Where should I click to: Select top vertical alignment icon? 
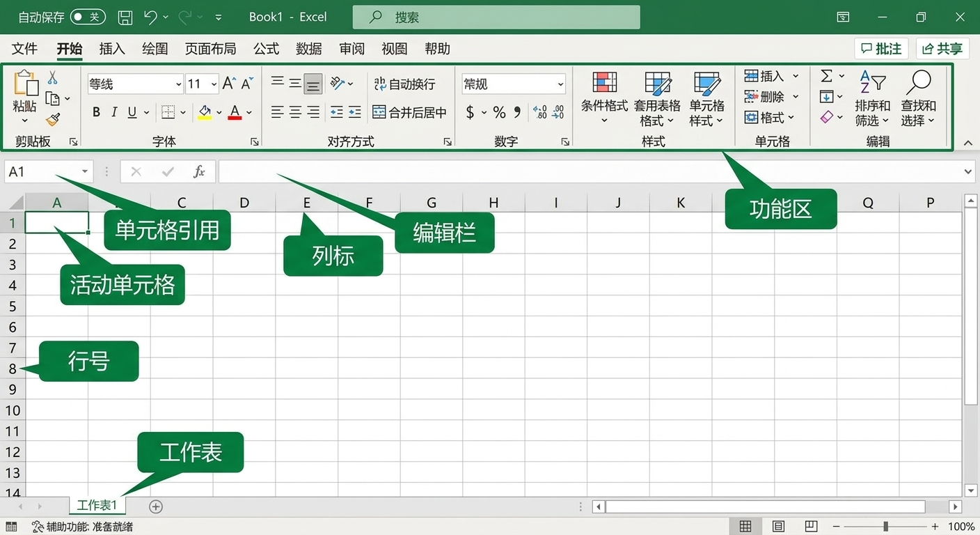[277, 83]
